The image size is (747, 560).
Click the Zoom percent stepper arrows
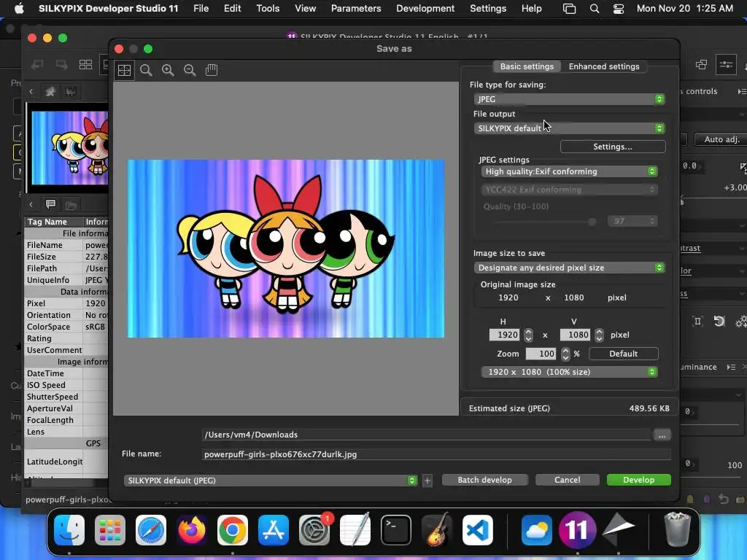pyautogui.click(x=565, y=354)
